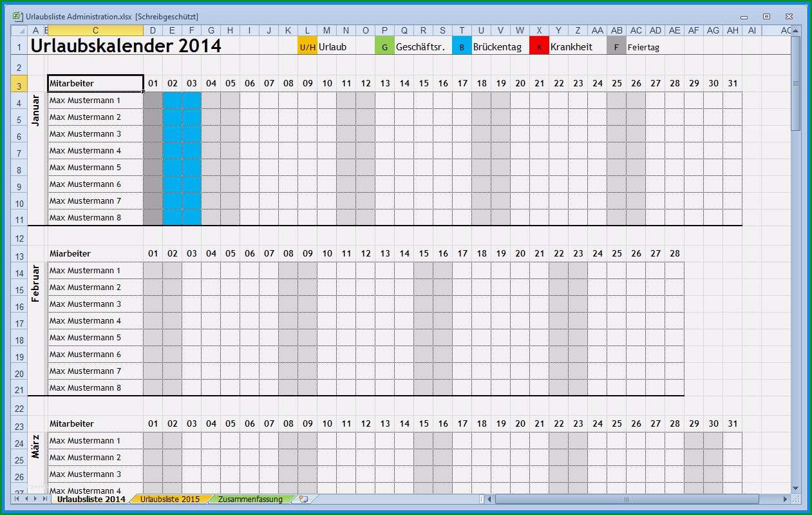Select Max Mustermann 7 in Februar
Image resolution: width=812 pixels, height=515 pixels.
(95, 371)
